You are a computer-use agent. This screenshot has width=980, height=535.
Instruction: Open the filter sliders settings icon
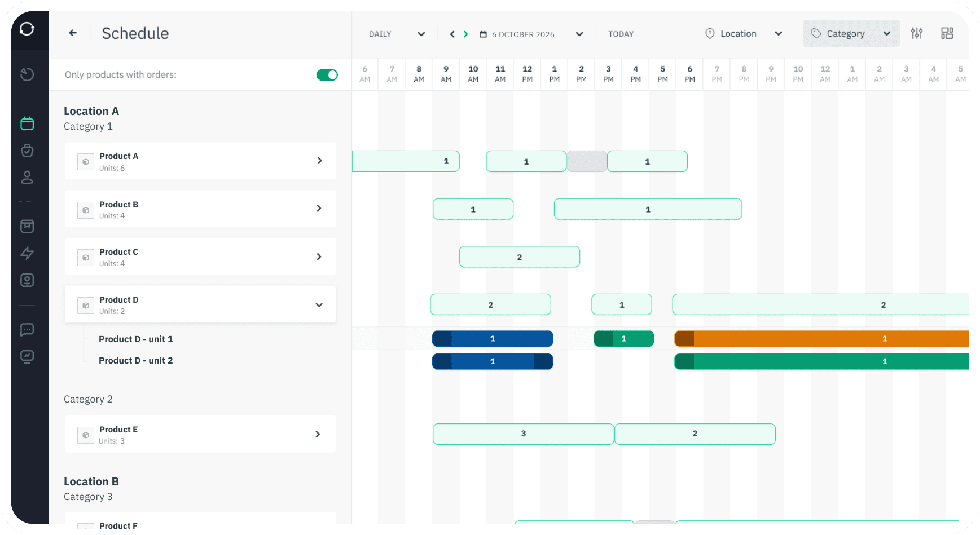[917, 33]
